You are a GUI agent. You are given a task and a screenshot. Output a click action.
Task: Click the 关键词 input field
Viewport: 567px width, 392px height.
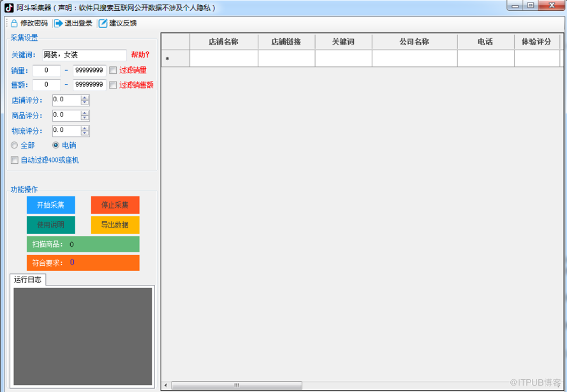84,55
